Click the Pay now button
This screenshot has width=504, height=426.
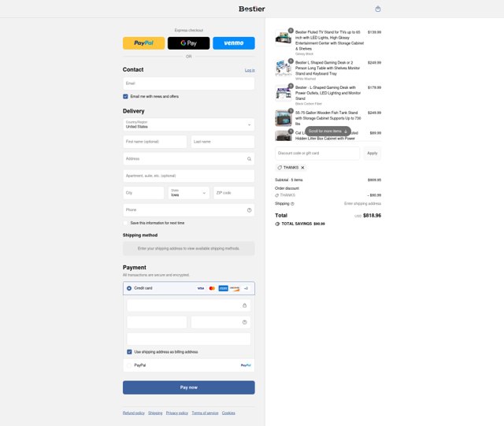189,387
